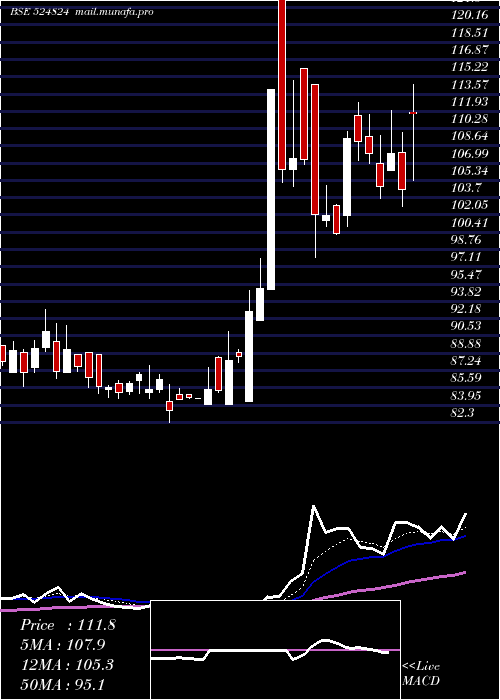
Task: Click the Price : 111.8 readout
Action: pos(68,625)
